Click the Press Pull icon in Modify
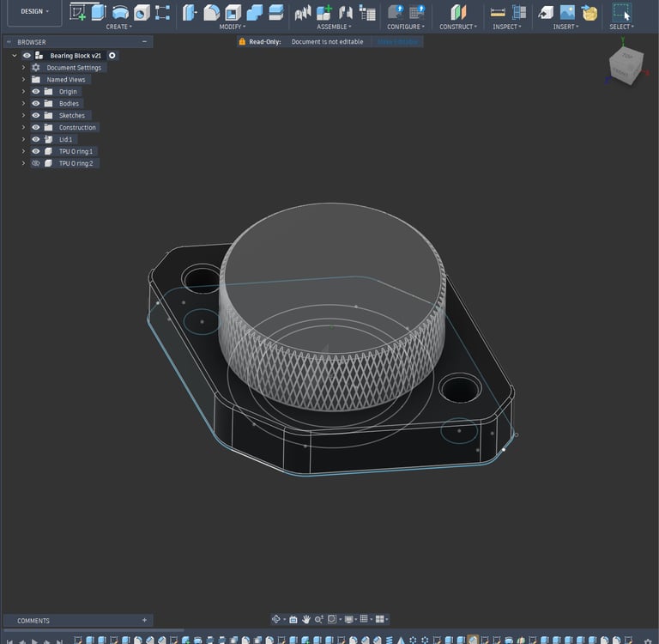Screen dimensions: 659x644 (x=190, y=12)
